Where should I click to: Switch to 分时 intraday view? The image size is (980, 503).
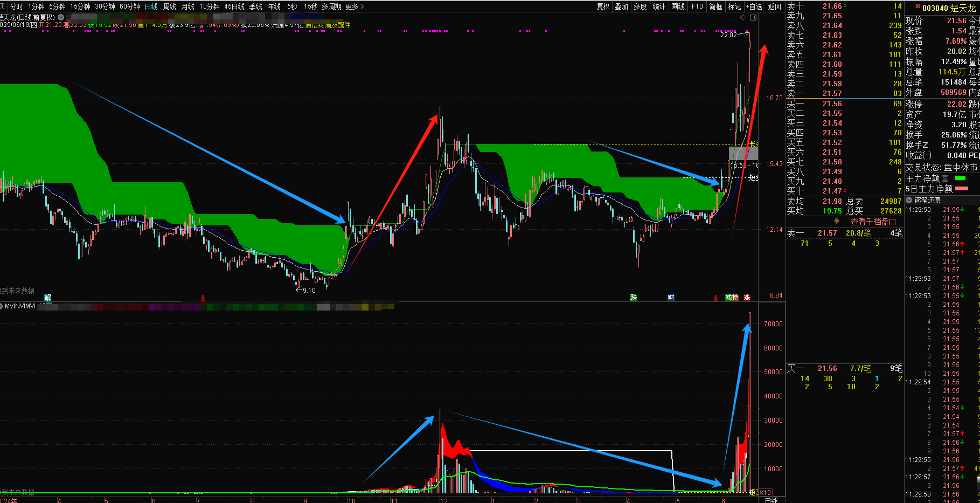(17, 6)
